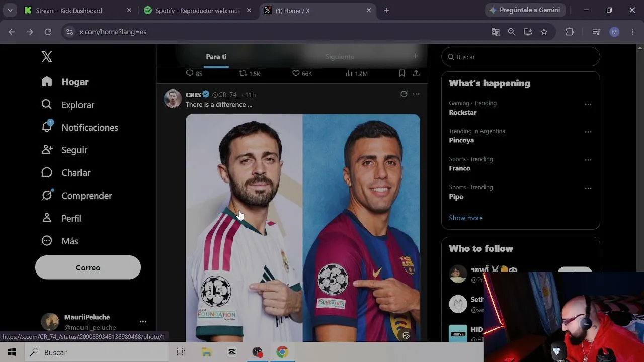Close the Spotify browser tab
The image size is (644, 362).
click(249, 10)
